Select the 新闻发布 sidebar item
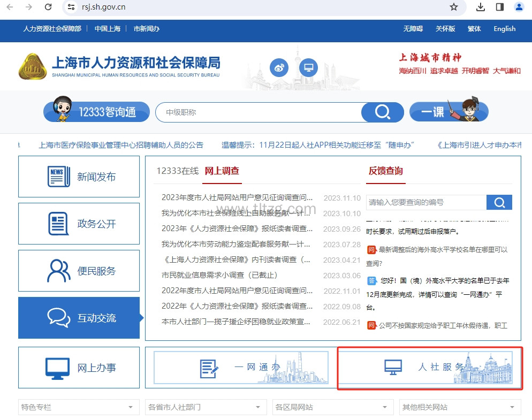The width and height of the screenshot is (532, 420). click(79, 177)
